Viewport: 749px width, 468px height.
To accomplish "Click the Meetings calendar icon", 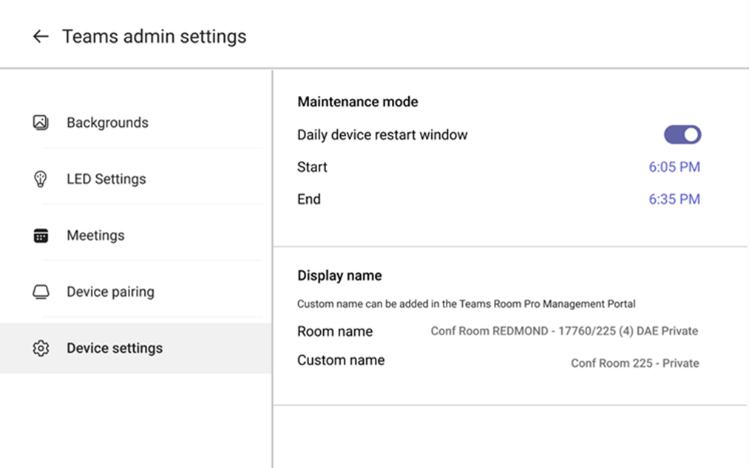I will (x=41, y=236).
